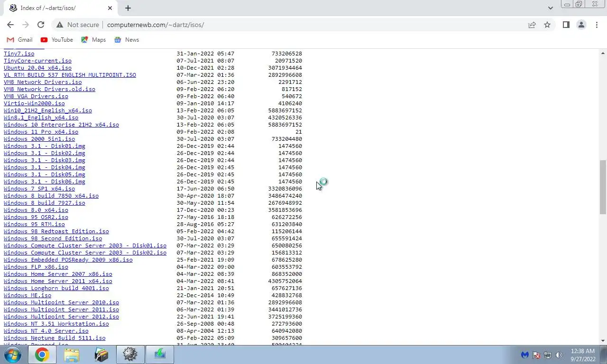Open VL_RTM_BUILD_537_ENGLISH_MULTIPOINT.ISO
The image size is (607, 364).
click(x=70, y=75)
